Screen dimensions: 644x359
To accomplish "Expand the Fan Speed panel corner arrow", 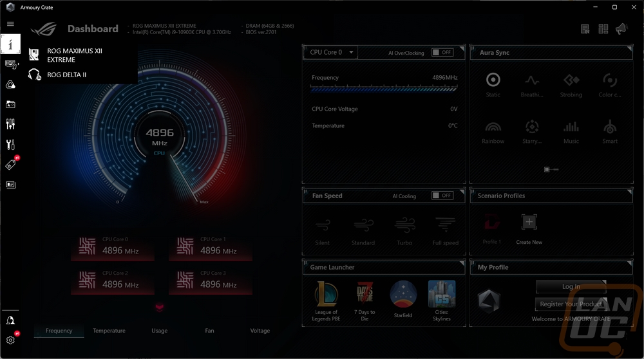I will tap(462, 192).
